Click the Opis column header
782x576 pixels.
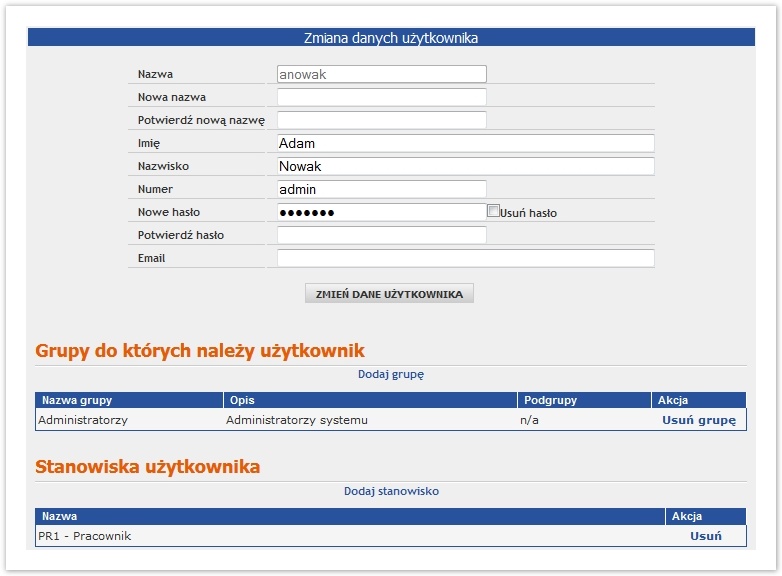pos(242,400)
